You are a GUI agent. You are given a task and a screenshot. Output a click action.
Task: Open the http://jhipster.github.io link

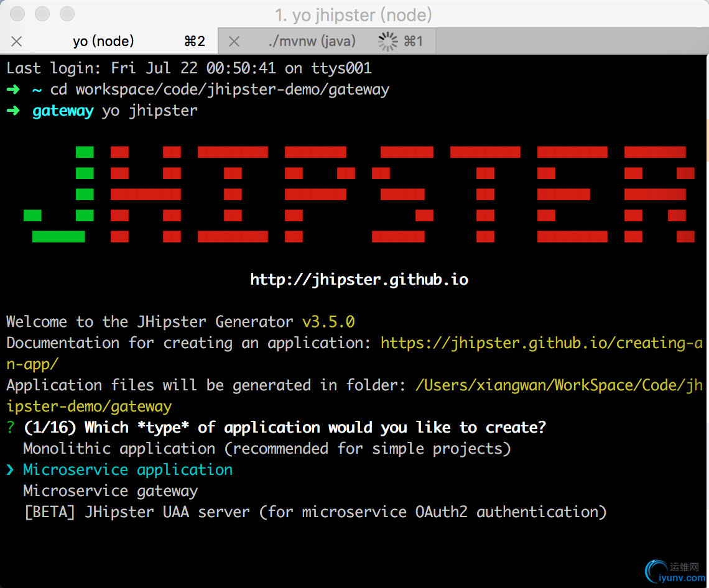pyautogui.click(x=359, y=279)
